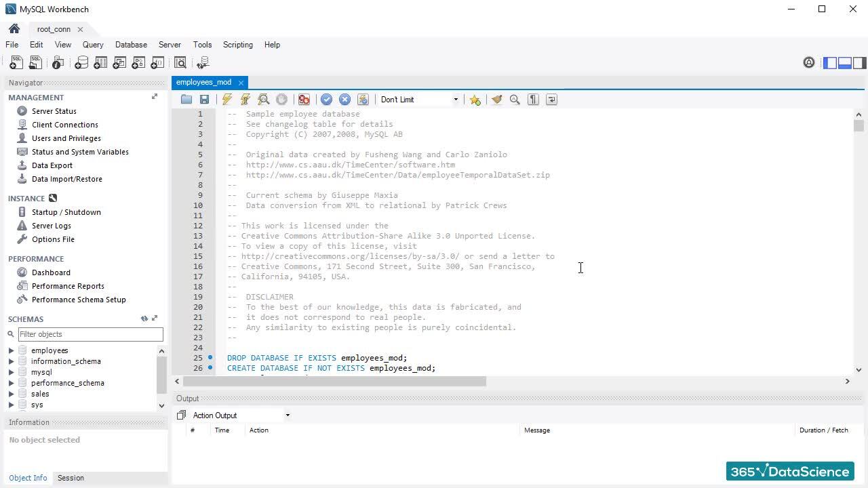Image resolution: width=868 pixels, height=488 pixels.
Task: Open a SQL script file in new tab
Action: click(x=35, y=63)
